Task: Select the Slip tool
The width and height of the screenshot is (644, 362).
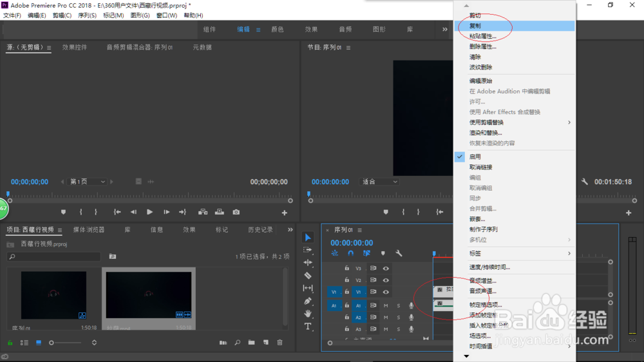Action: tap(308, 288)
